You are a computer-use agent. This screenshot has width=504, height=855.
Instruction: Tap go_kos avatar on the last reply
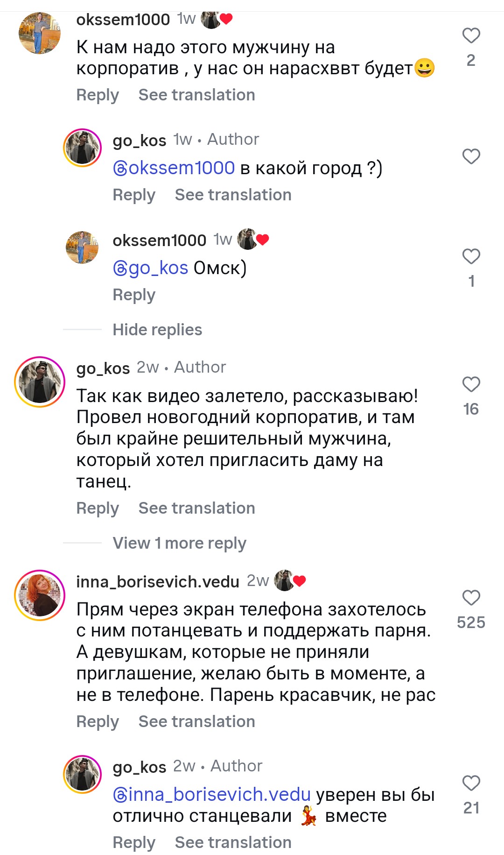82,774
